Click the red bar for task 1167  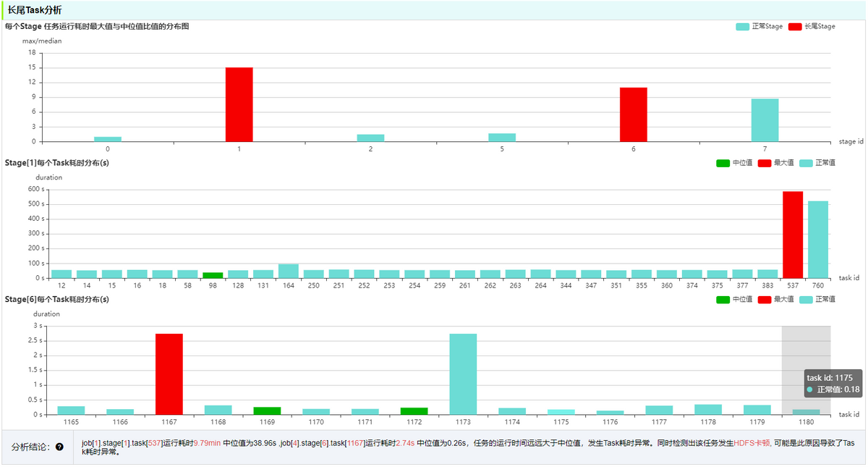[x=169, y=374]
